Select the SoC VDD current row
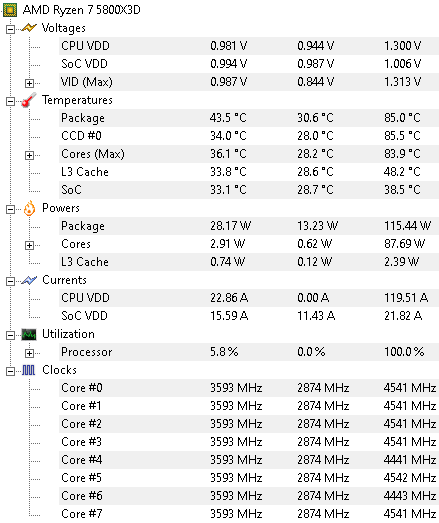Viewport: 439px width, 523px height. point(249,316)
